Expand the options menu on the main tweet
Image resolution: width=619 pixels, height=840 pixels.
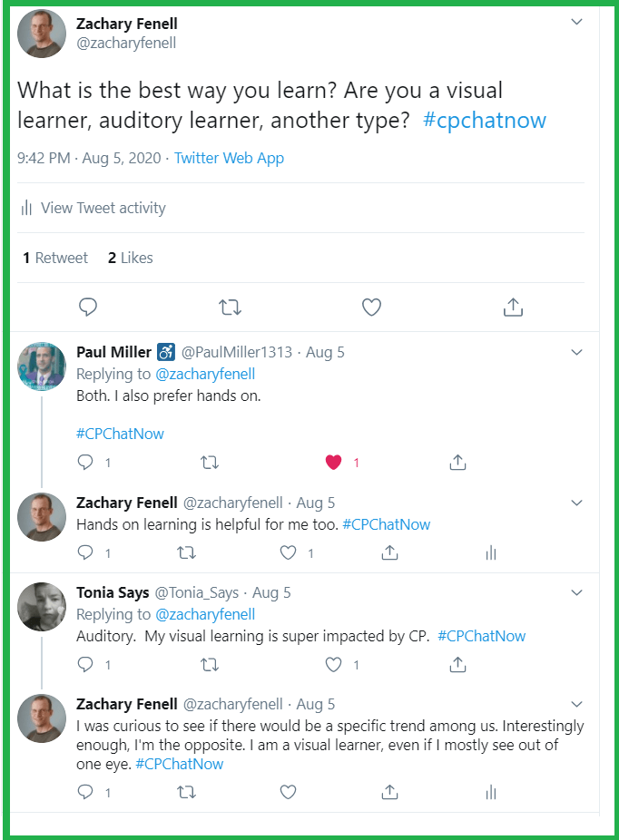click(x=575, y=20)
